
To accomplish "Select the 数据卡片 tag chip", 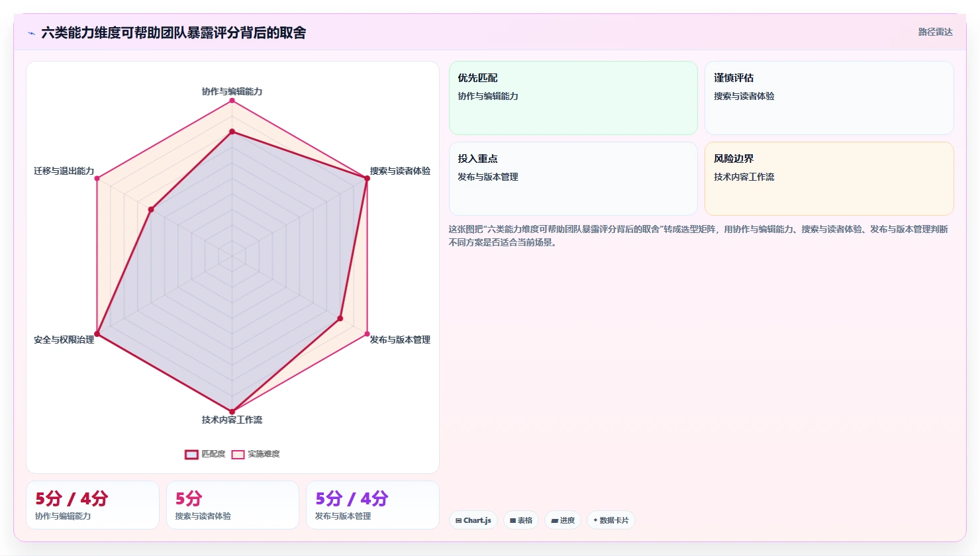I will coord(611,520).
